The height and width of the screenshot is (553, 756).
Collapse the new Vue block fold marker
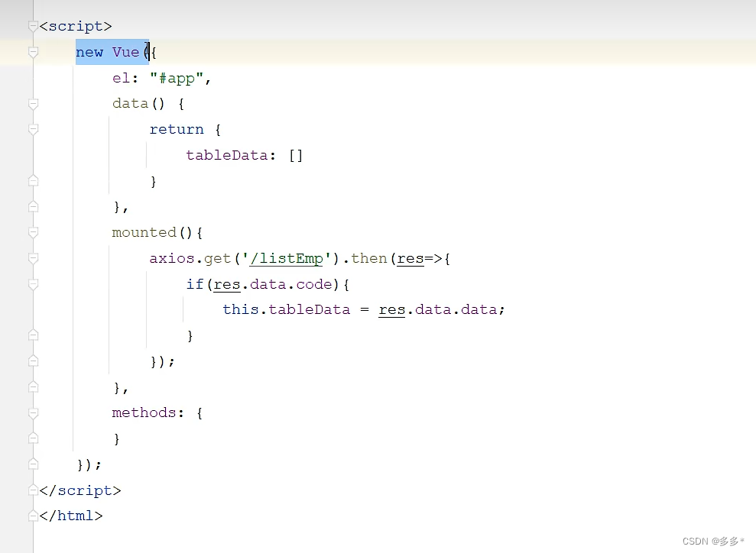coord(34,52)
